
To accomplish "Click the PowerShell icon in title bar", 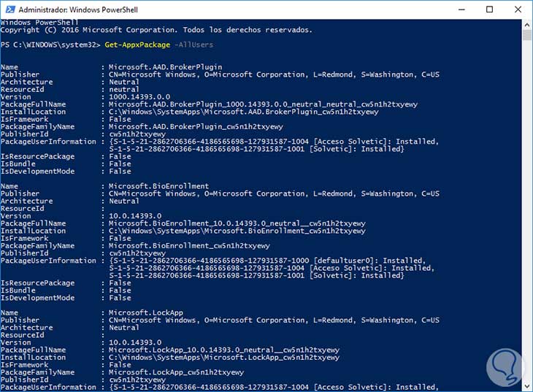I will point(10,9).
